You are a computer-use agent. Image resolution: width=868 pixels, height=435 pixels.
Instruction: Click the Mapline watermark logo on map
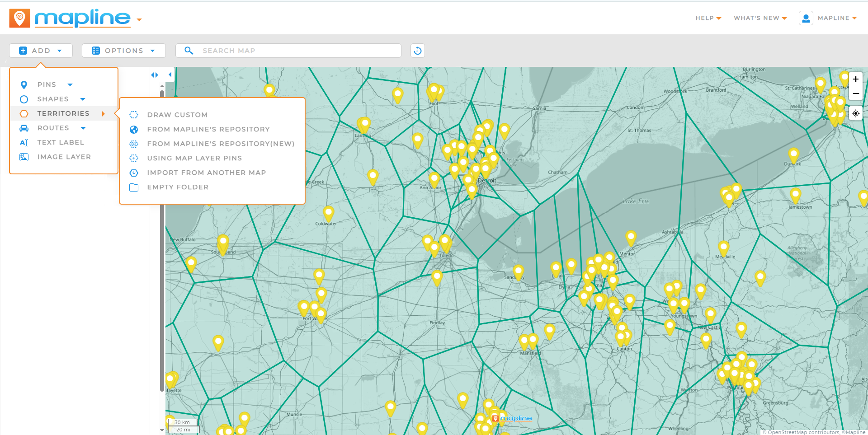[x=512, y=418]
